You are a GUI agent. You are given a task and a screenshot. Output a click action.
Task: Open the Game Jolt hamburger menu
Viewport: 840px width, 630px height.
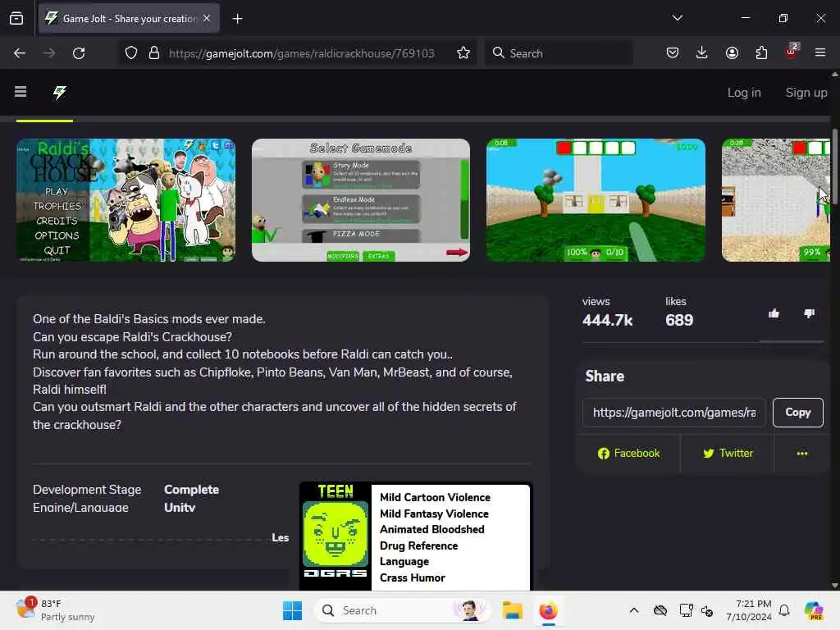click(21, 92)
